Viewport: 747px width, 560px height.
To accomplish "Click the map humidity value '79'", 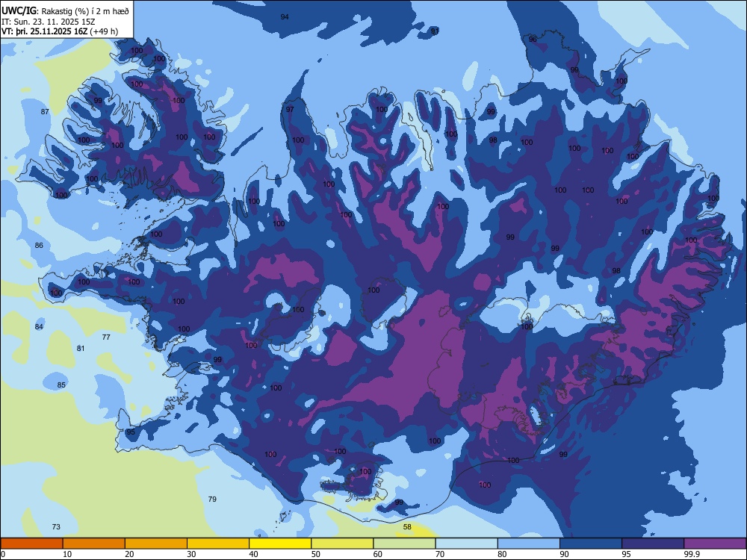I will [x=212, y=499].
